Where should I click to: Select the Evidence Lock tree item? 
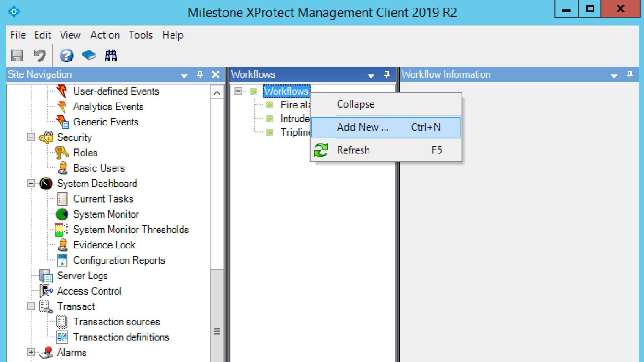104,245
